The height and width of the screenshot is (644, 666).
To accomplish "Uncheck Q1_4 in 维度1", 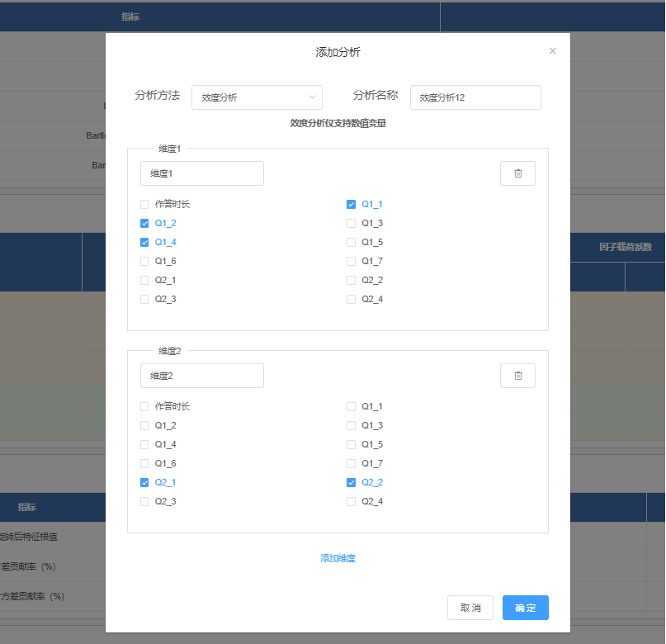I will (x=144, y=242).
